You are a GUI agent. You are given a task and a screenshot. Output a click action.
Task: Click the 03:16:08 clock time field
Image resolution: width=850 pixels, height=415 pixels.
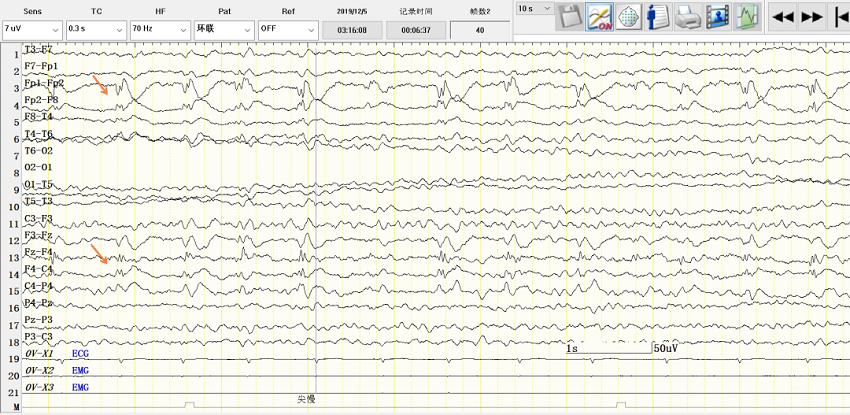352,30
